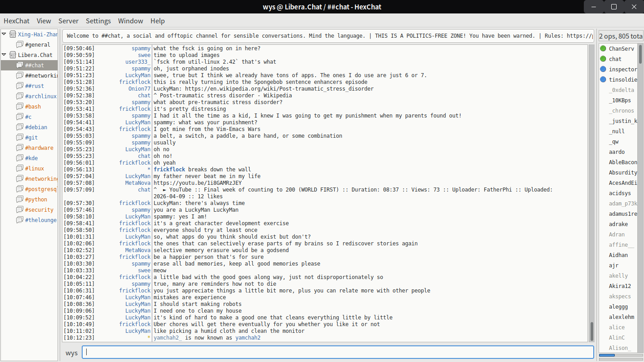Open the Settings menu
Screen dimensions: 644x362
click(98, 21)
